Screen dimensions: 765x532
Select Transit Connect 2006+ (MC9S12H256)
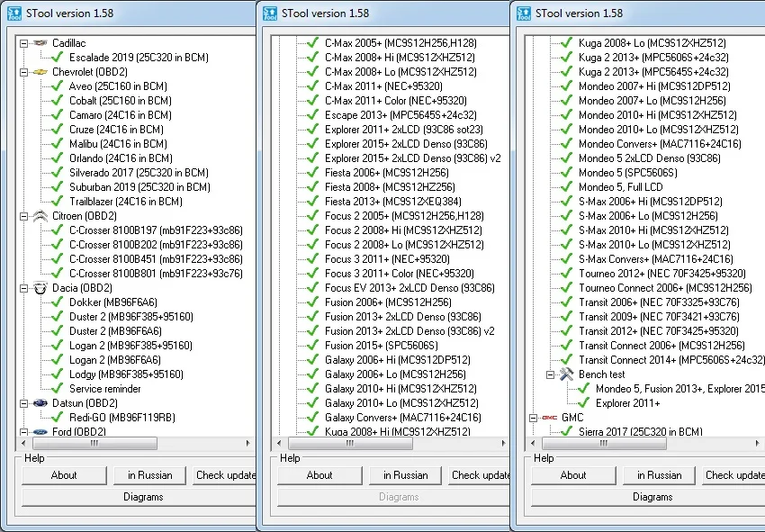click(x=661, y=346)
